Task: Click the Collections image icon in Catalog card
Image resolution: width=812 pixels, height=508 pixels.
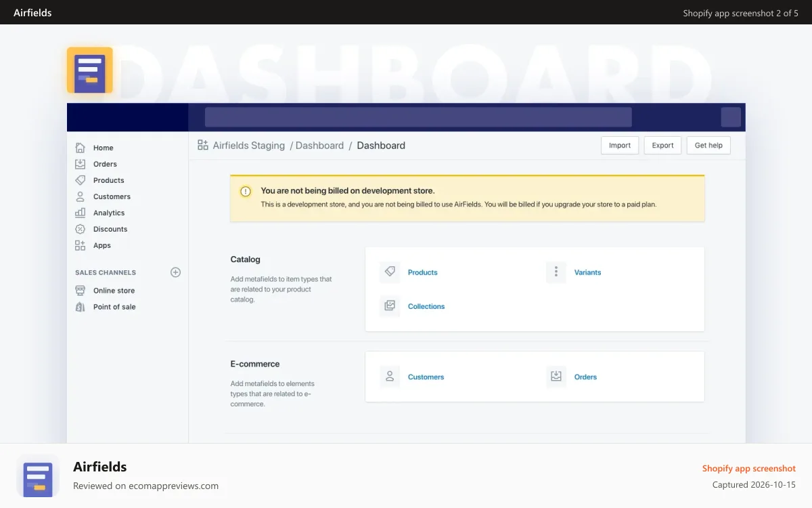Action: click(x=390, y=306)
